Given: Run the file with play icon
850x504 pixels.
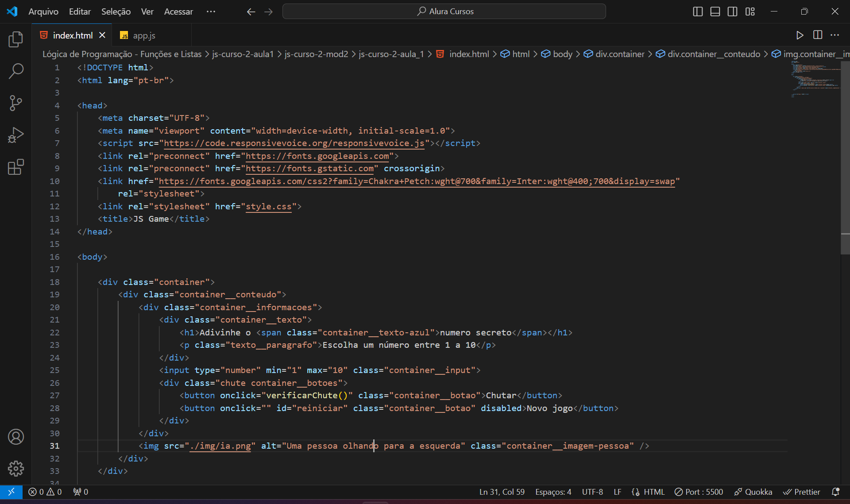Looking at the screenshot, I should click(x=800, y=35).
